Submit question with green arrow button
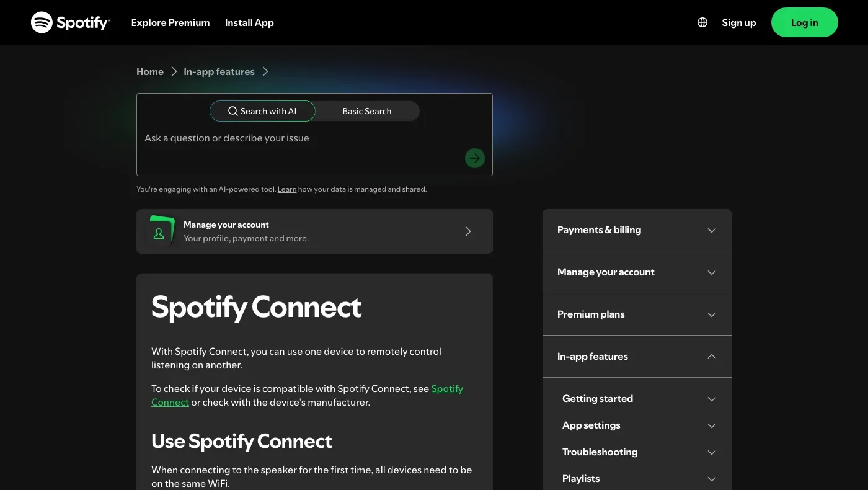Screen dimensions: 868x490 tap(475, 158)
